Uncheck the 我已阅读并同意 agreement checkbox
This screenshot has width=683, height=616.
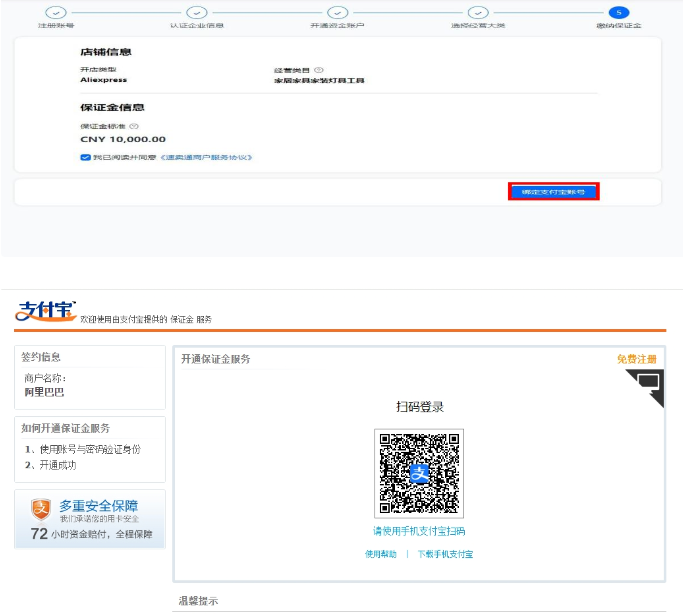click(85, 158)
